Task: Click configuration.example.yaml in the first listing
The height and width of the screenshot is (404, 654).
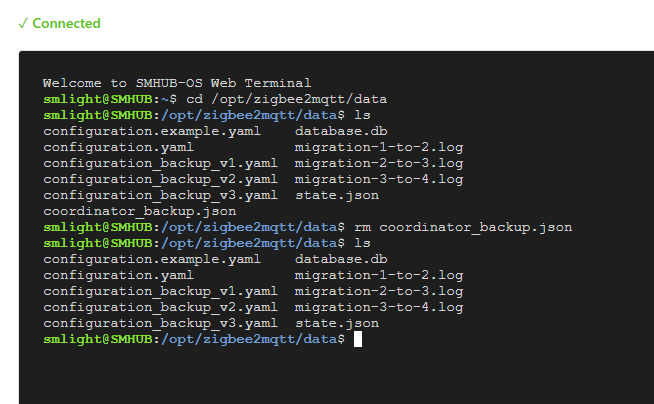Action: (x=152, y=131)
